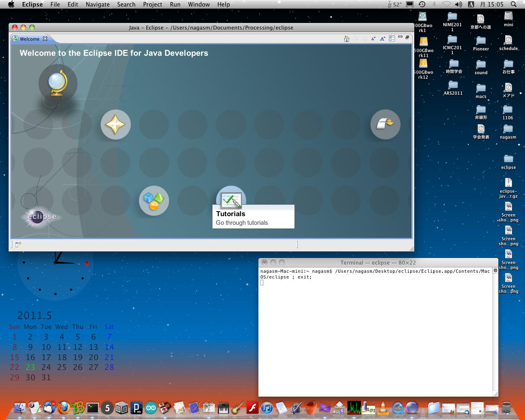Enlarge the Welcome page font size
Viewport: 525px width, 420px height.
coord(382,39)
